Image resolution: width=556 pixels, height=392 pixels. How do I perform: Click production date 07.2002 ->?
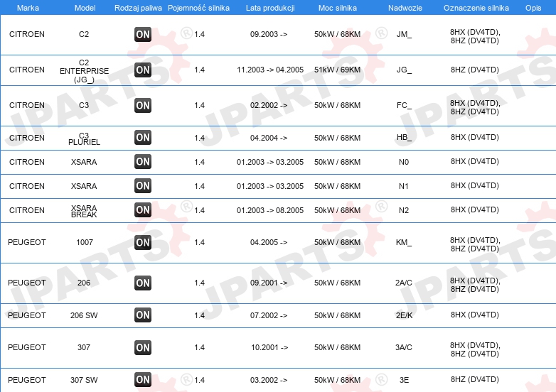(269, 315)
